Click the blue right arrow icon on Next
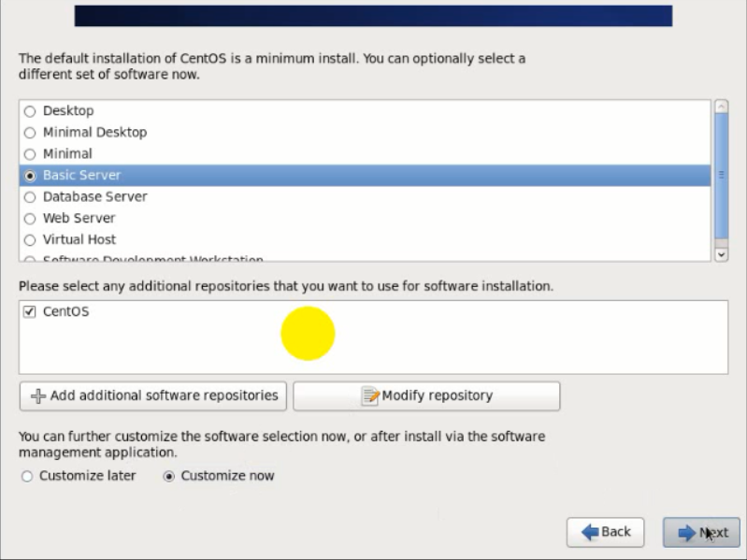The image size is (747, 560). (686, 533)
